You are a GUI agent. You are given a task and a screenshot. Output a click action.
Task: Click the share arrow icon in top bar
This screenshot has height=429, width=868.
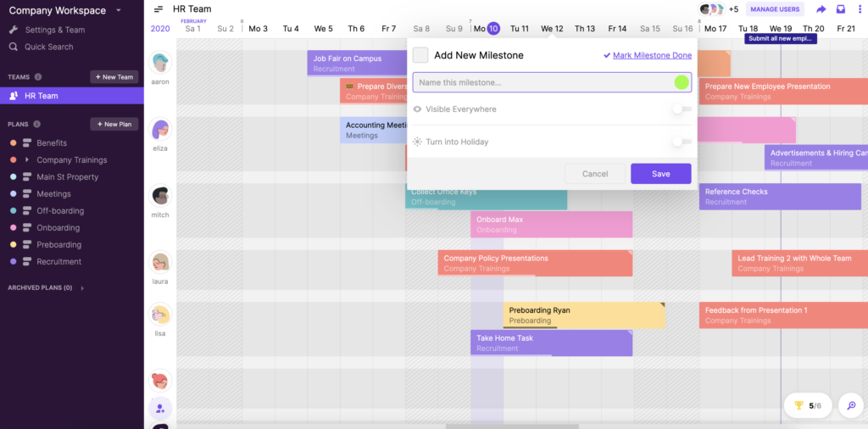click(x=821, y=9)
